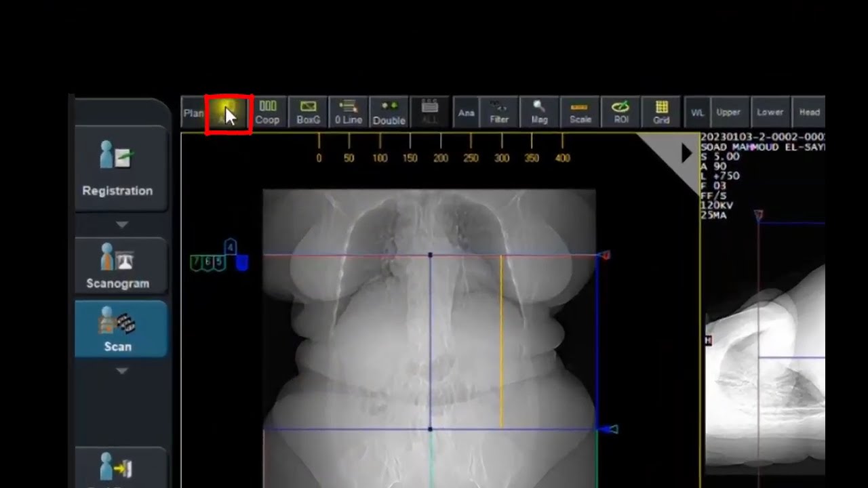868x488 pixels.
Task: Click the 25MA text annotation
Action: coord(715,214)
